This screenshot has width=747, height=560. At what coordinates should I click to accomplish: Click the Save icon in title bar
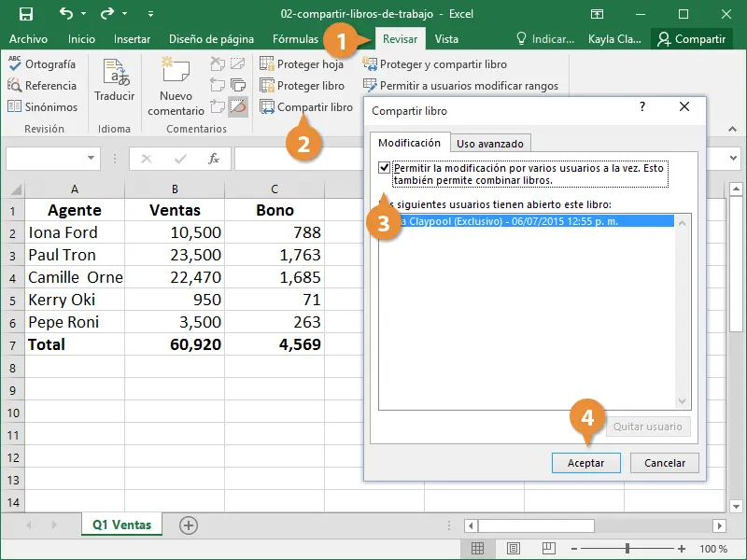coord(25,14)
